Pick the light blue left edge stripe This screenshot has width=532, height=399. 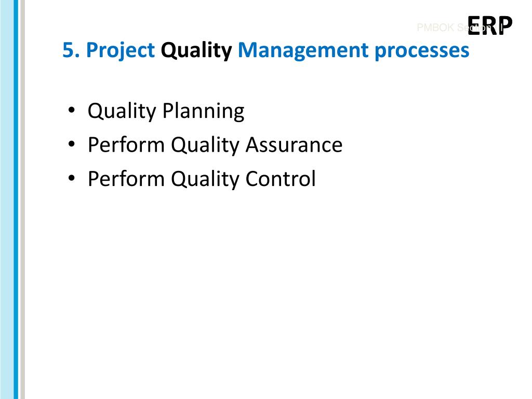[7, 199]
